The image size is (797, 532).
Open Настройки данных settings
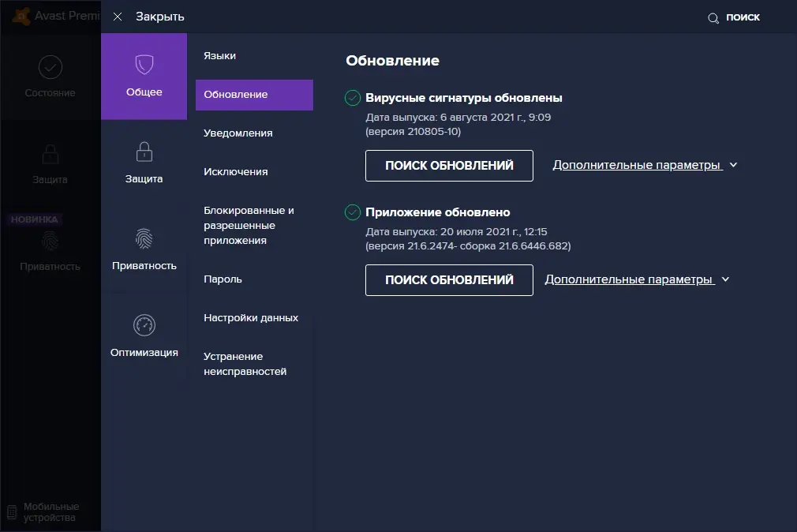coord(249,317)
